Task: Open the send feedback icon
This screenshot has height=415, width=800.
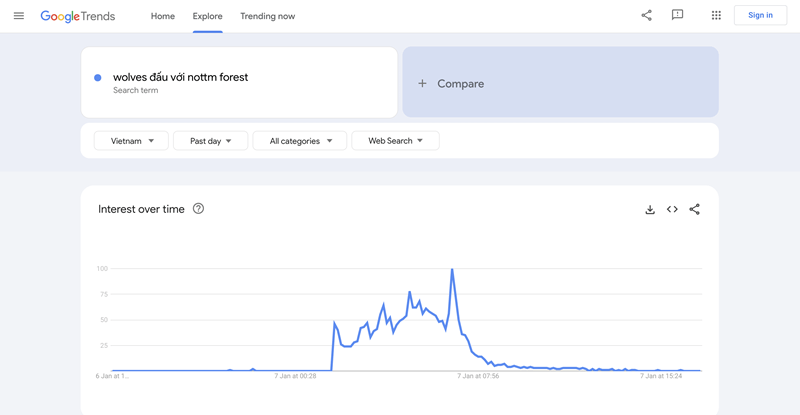Action: 677,15
